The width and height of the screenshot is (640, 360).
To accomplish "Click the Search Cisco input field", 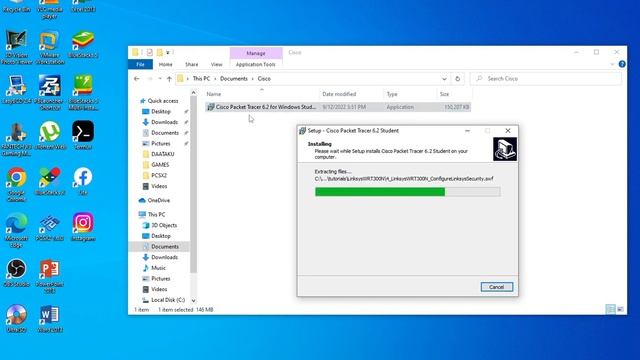I will coord(546,79).
